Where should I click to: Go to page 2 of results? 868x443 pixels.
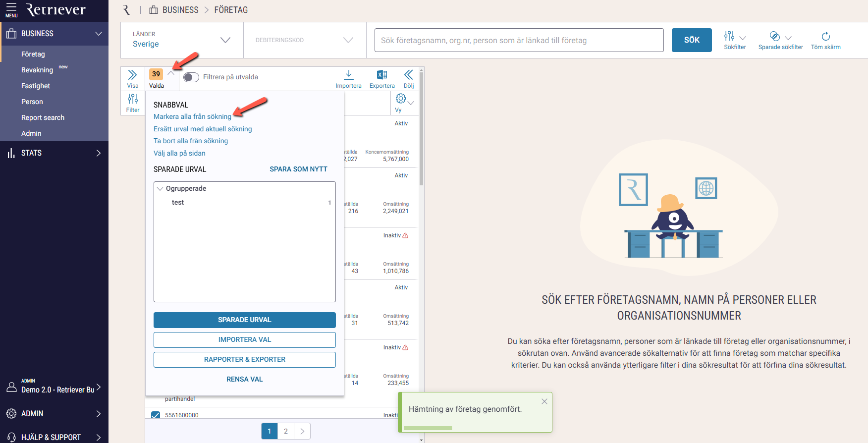pyautogui.click(x=286, y=431)
